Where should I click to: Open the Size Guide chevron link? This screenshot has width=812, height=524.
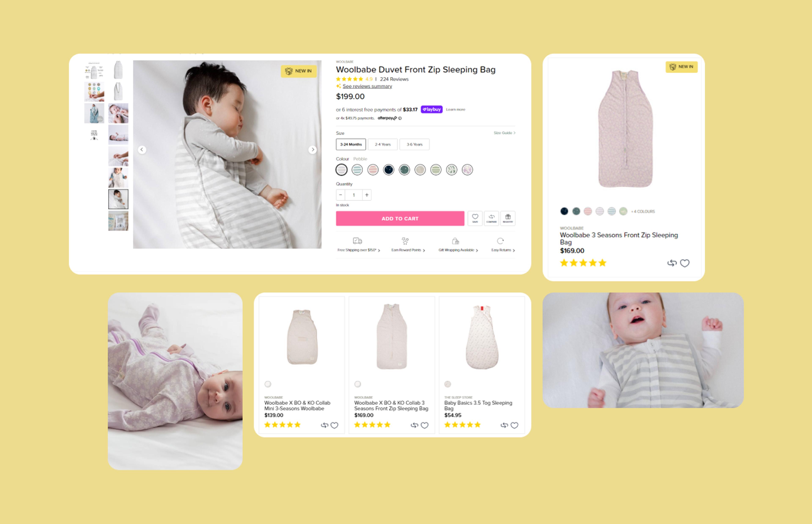pos(505,133)
